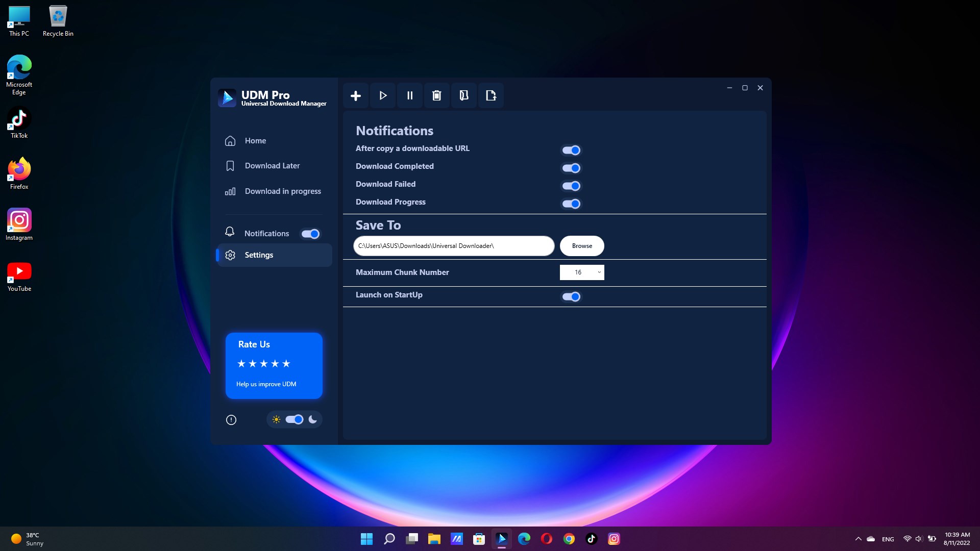Screen dimensions: 980x551
Task: Expand the Maximum Chunk Number dropdown
Action: 582,272
